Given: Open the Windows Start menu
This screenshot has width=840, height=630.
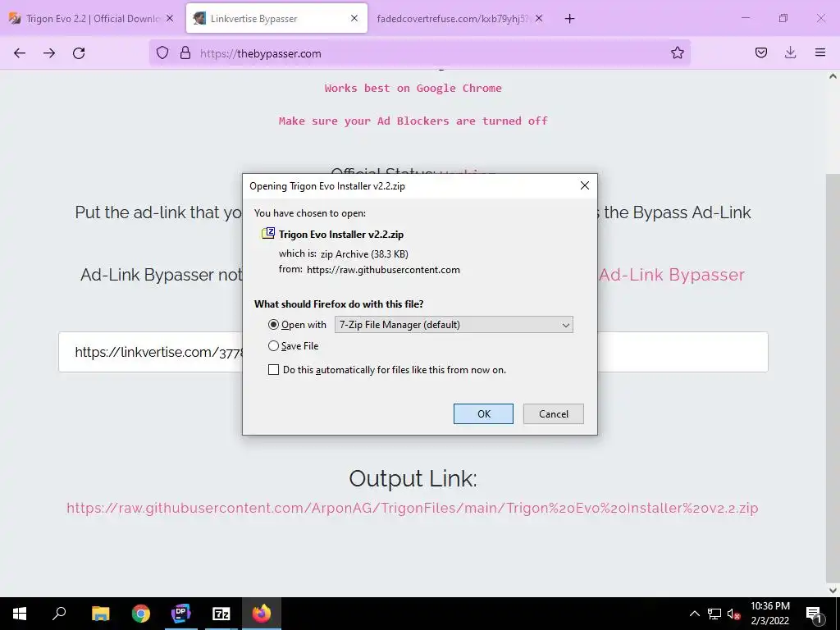Looking at the screenshot, I should click(20, 614).
